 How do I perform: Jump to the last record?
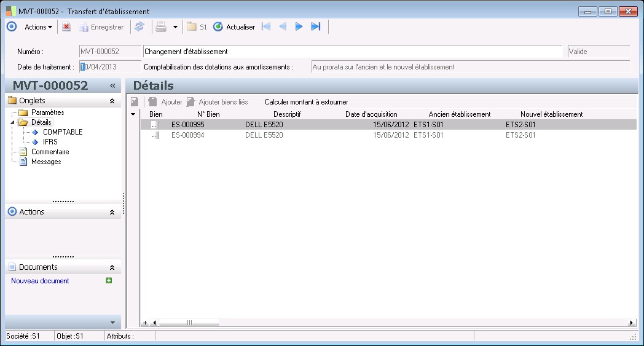point(316,26)
